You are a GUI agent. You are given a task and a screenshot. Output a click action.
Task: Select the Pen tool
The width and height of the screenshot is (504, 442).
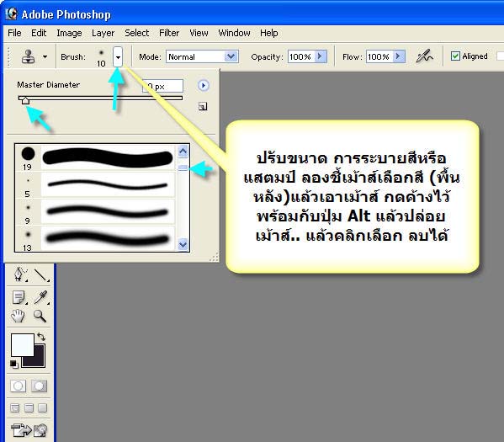tap(19, 274)
